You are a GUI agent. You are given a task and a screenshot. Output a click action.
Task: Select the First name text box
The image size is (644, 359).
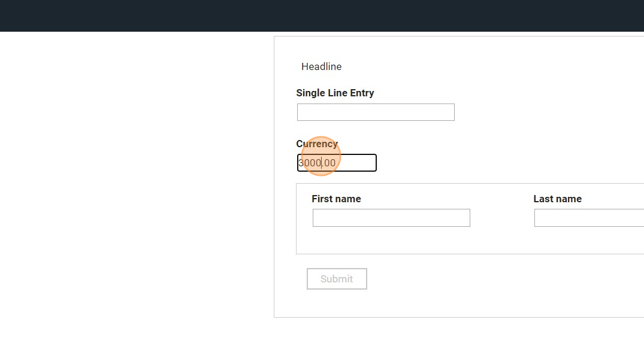(x=391, y=218)
